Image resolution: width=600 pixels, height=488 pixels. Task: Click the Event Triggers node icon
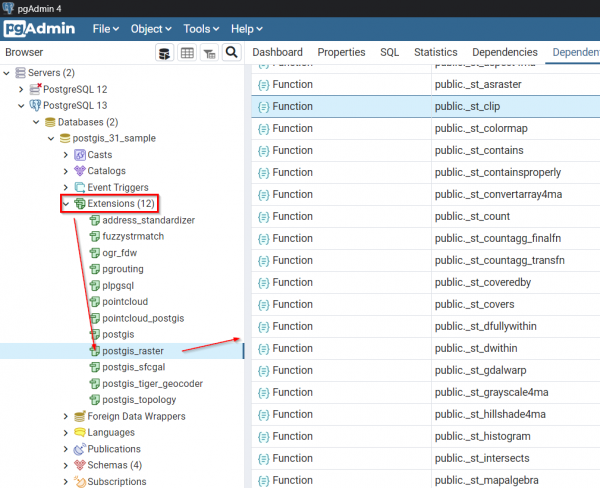[80, 187]
